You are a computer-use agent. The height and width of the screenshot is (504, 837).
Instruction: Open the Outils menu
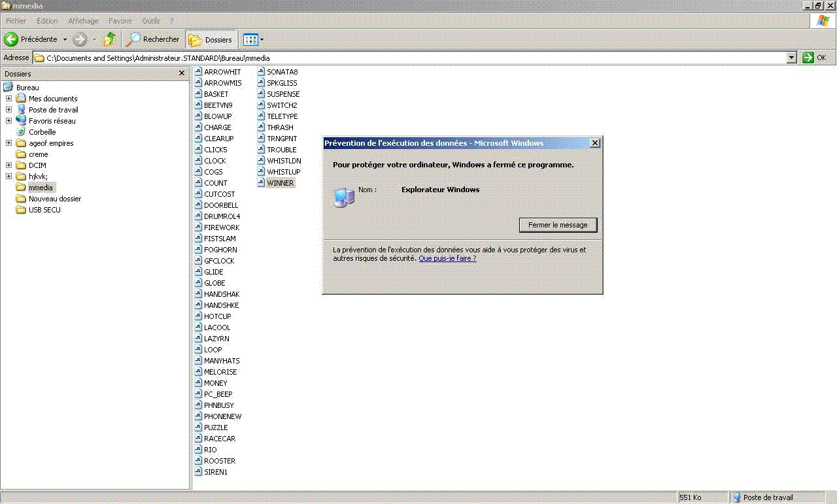tap(151, 21)
